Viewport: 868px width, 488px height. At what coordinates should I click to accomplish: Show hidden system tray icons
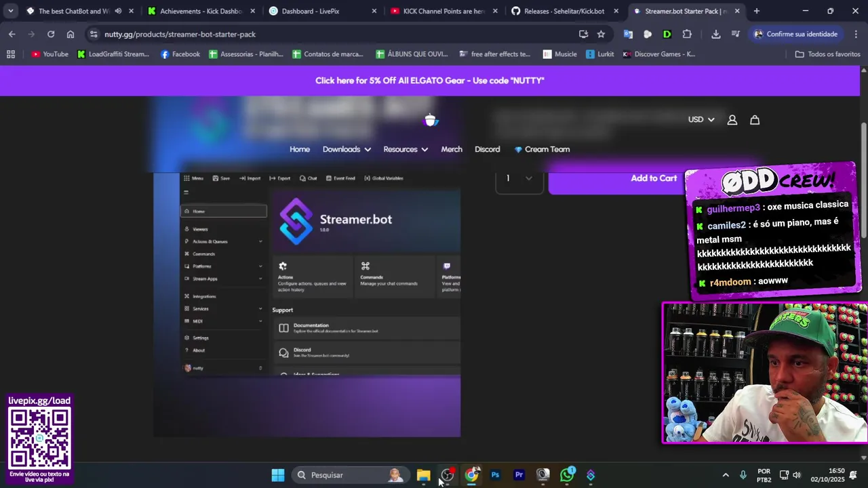coord(725,475)
